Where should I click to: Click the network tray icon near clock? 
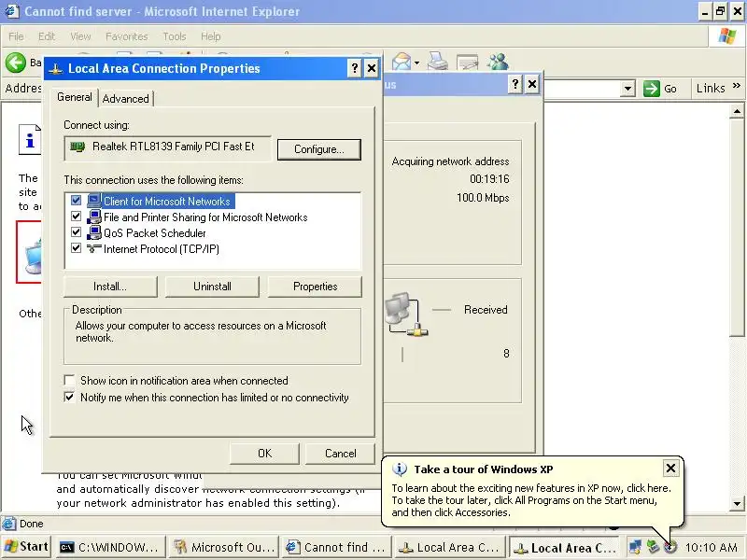(635, 547)
